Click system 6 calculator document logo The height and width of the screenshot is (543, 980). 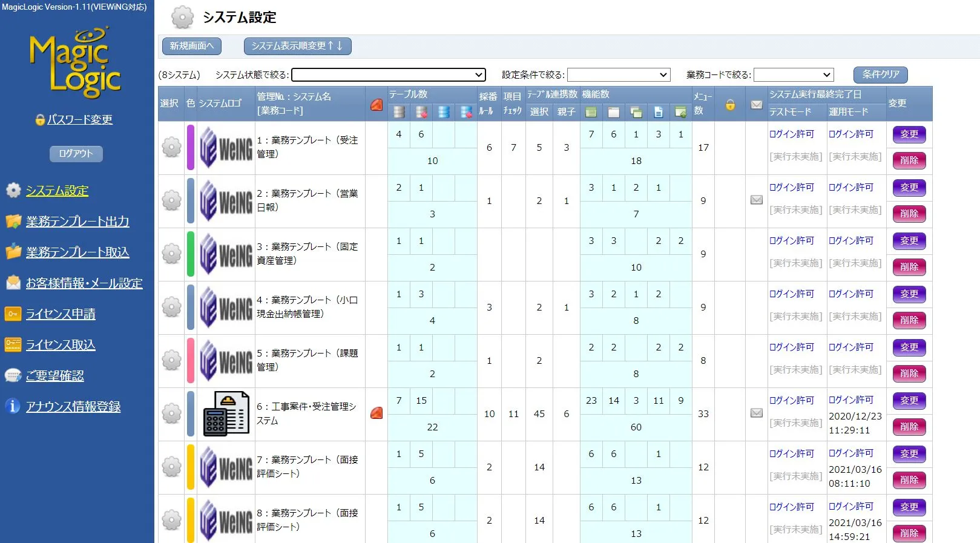click(225, 413)
